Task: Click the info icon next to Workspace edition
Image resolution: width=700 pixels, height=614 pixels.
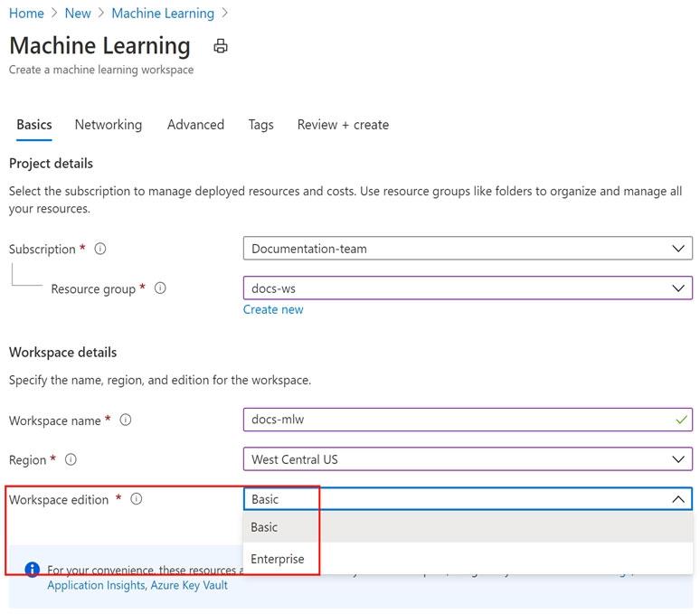Action: (137, 499)
